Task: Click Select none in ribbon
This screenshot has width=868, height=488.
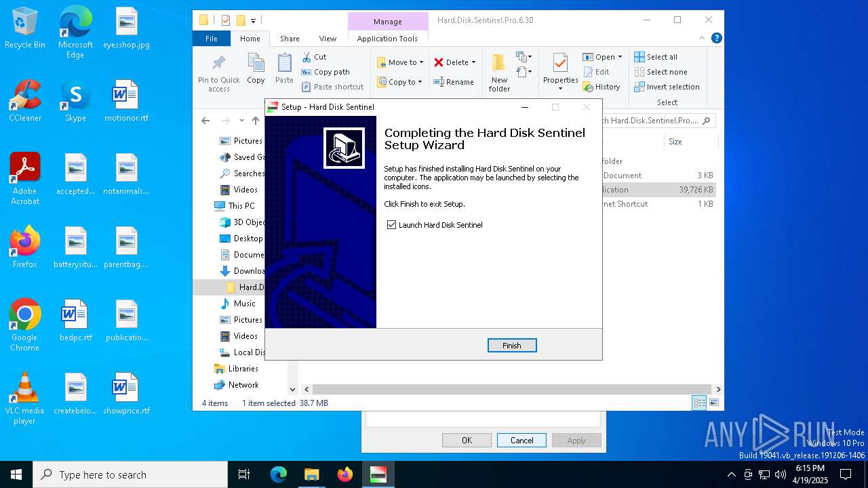Action: [660, 72]
